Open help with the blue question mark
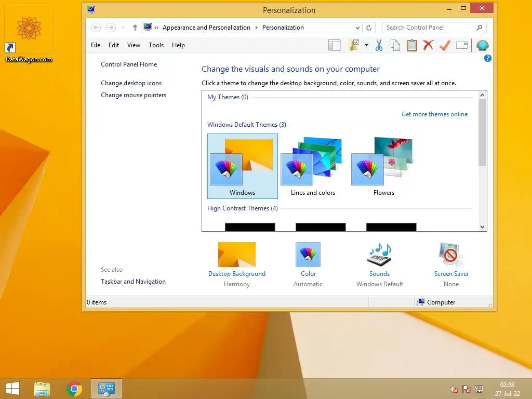532x399 pixels. 487,58
